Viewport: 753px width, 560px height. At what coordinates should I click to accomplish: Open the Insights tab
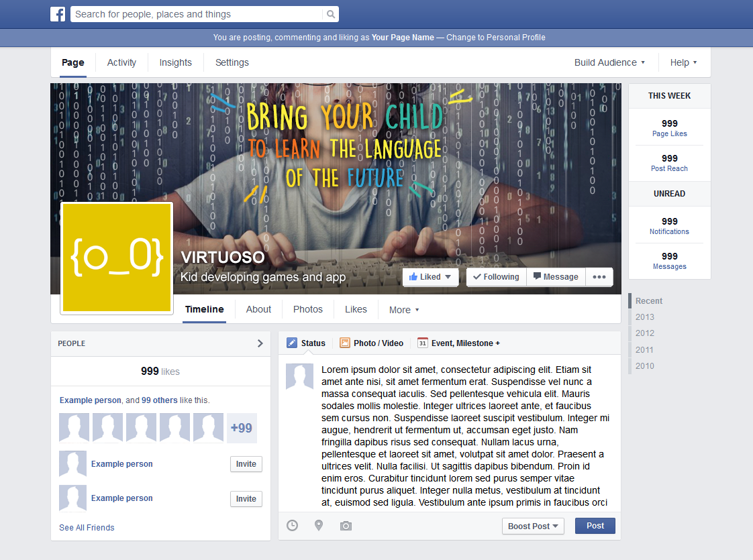(x=175, y=62)
